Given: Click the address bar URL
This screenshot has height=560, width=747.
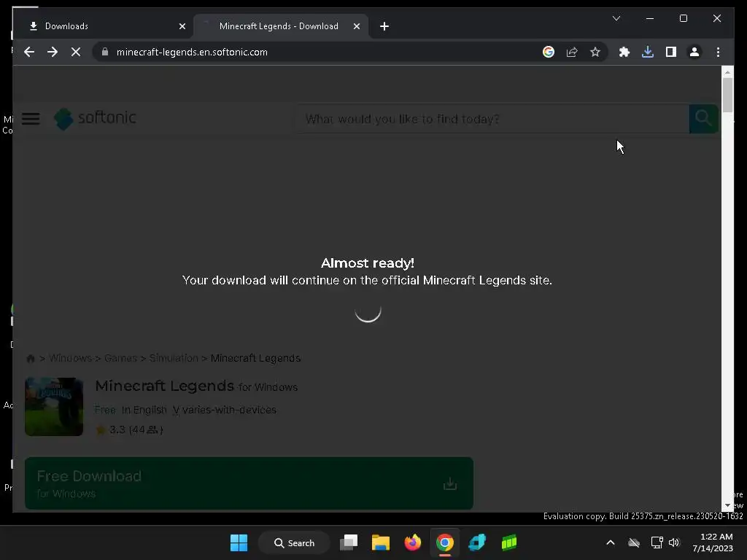Looking at the screenshot, I should tap(192, 52).
